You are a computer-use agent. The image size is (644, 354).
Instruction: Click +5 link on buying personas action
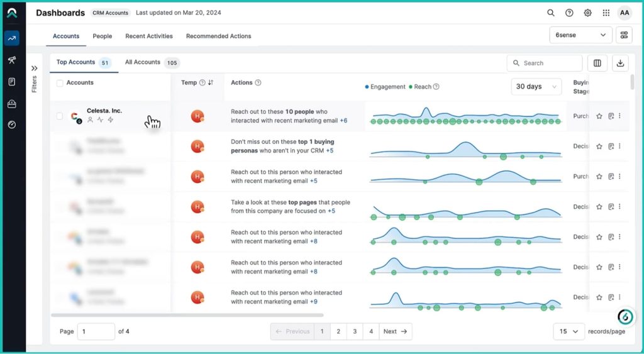point(330,151)
